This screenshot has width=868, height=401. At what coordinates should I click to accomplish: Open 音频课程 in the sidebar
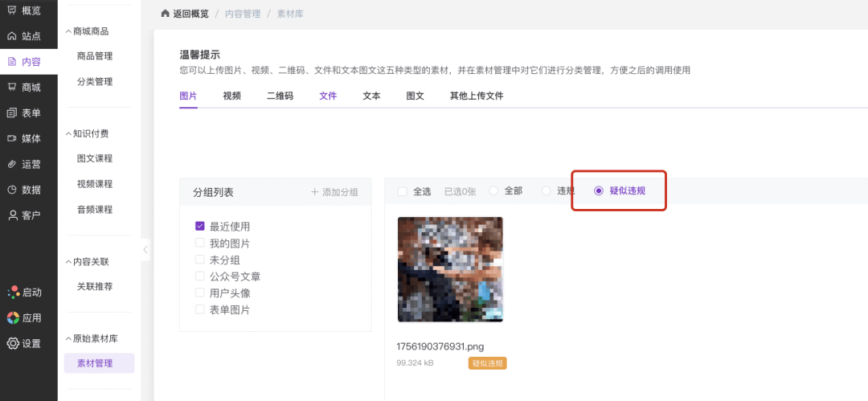[95, 210]
